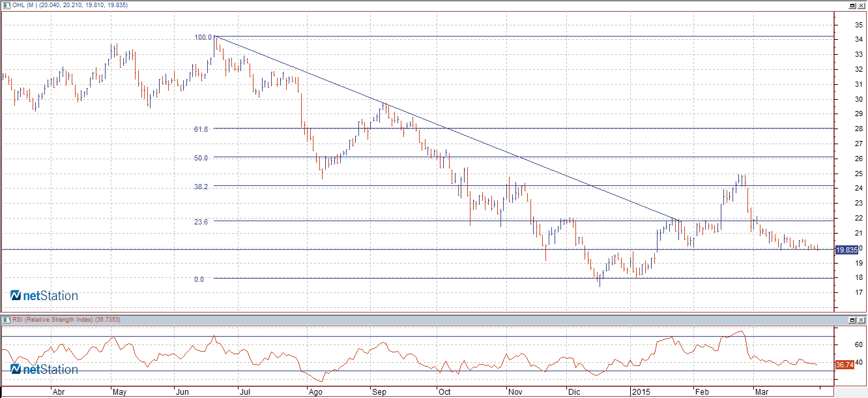868x398 pixels.
Task: Click the Sep month label on time axis
Action: (x=379, y=393)
